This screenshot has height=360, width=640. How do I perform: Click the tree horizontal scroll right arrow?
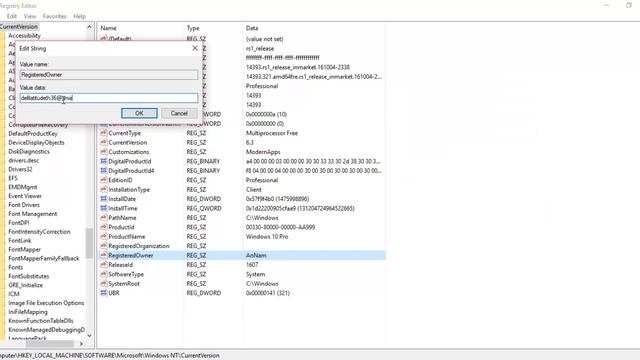tap(81, 344)
